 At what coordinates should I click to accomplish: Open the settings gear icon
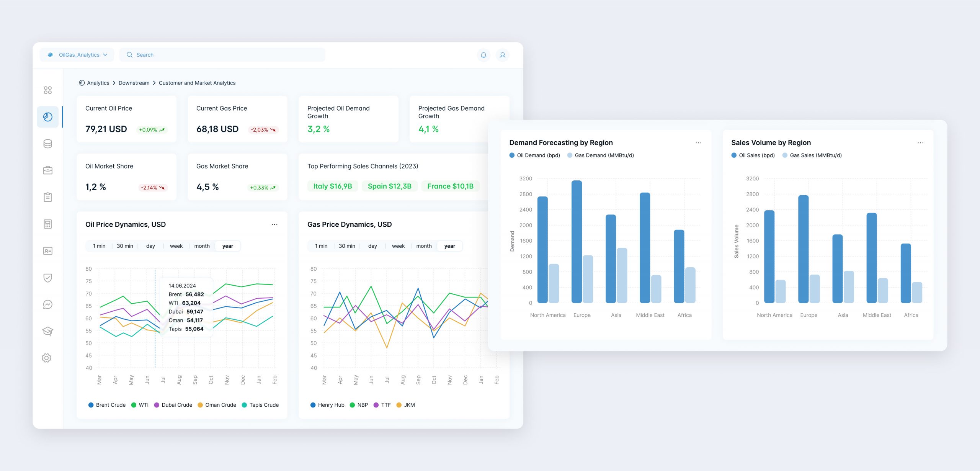click(47, 358)
